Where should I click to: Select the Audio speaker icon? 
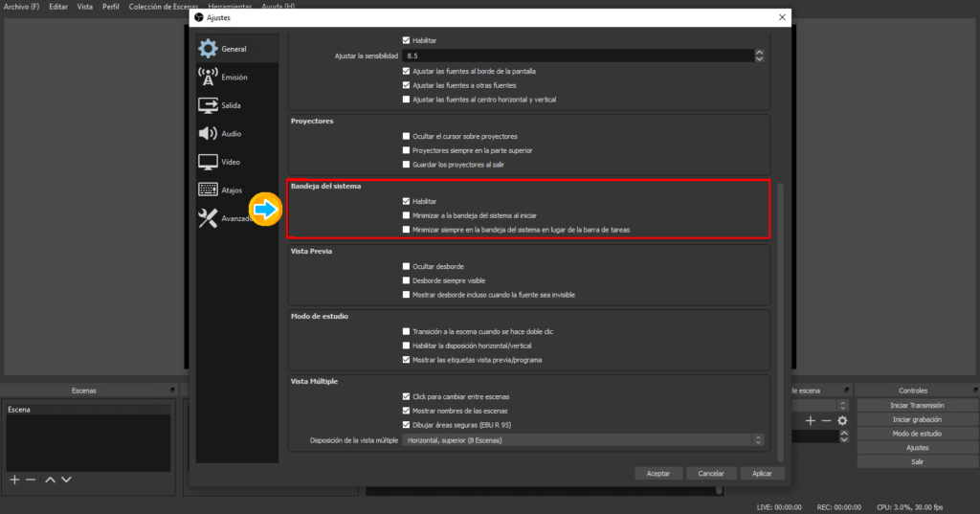pyautogui.click(x=208, y=134)
